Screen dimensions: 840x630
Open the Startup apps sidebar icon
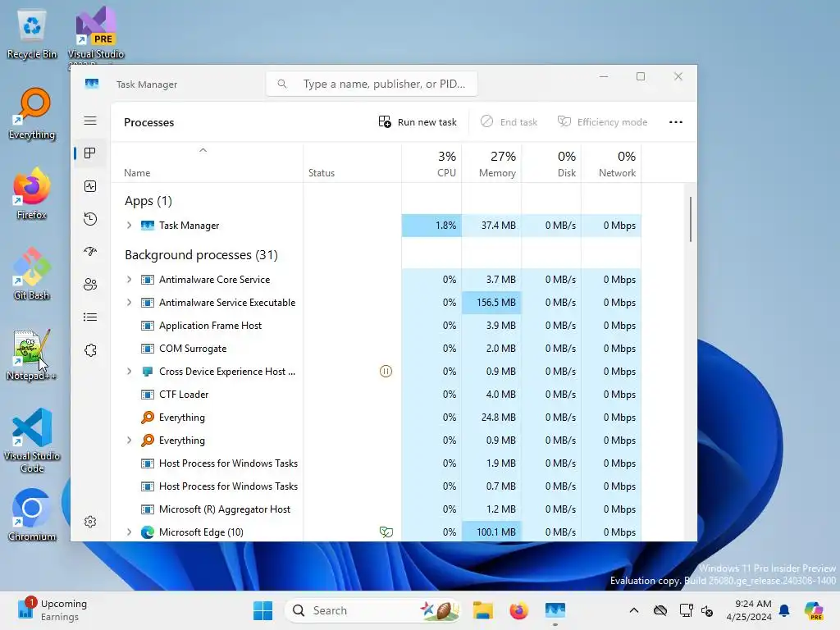pyautogui.click(x=90, y=251)
